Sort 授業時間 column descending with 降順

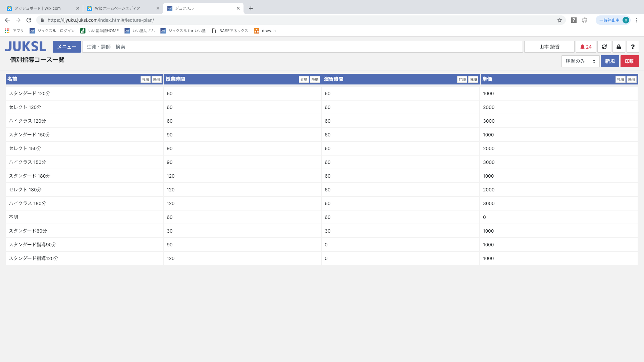coord(315,79)
